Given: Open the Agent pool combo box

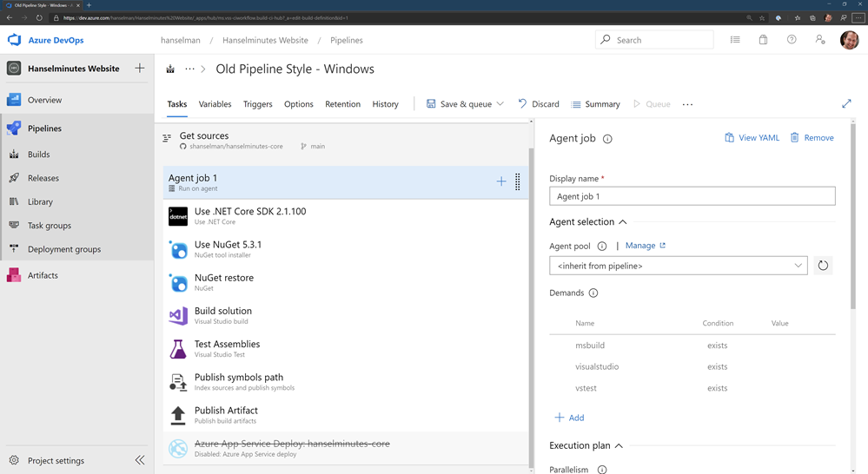Looking at the screenshot, I should click(678, 266).
